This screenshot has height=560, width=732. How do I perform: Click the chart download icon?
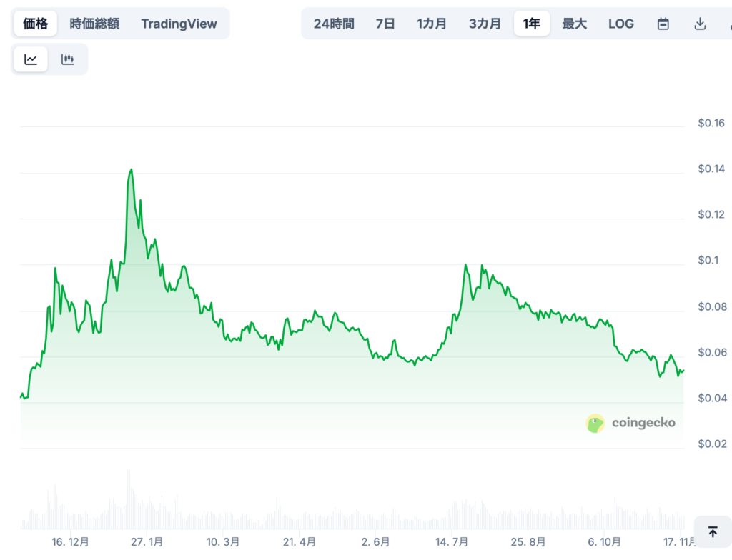click(x=700, y=23)
